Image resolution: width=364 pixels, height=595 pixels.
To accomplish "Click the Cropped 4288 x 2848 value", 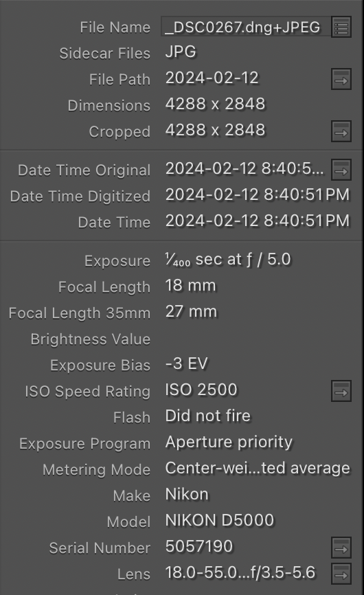I will (216, 130).
